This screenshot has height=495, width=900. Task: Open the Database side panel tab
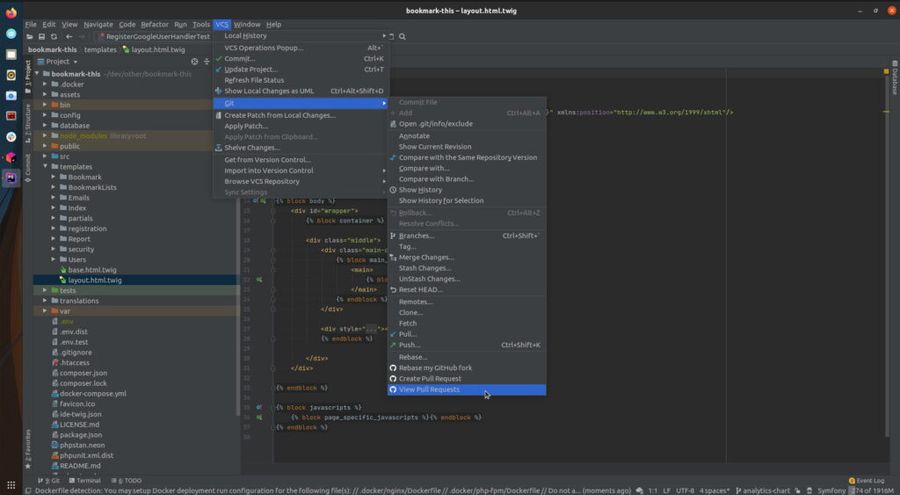[894, 80]
